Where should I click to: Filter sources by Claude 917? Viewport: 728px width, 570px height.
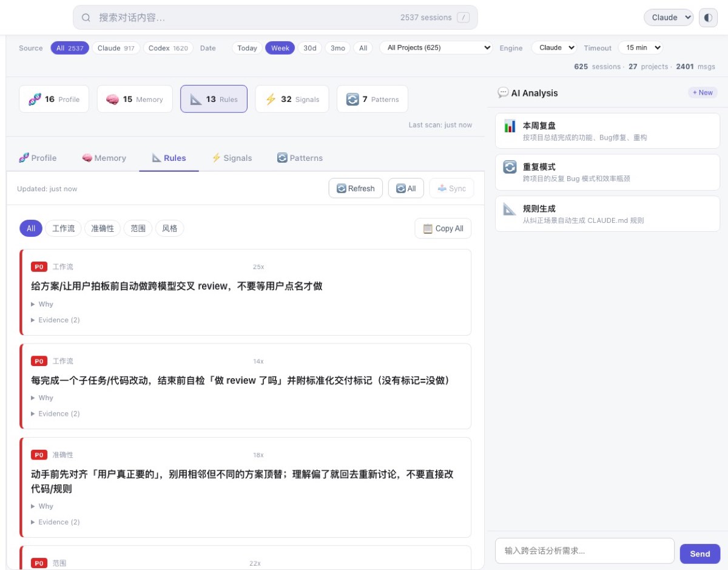pyautogui.click(x=116, y=48)
